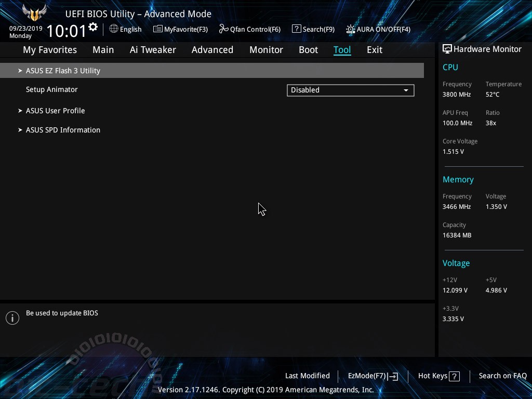Click the Search question mark icon
Image resolution: width=532 pixels, height=399 pixels.
pyautogui.click(x=296, y=29)
